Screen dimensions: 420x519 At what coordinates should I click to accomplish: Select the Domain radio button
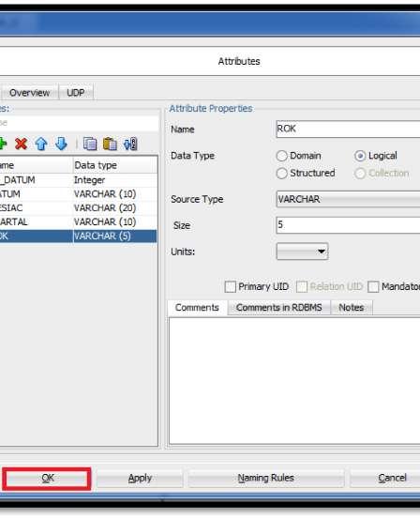(x=281, y=156)
